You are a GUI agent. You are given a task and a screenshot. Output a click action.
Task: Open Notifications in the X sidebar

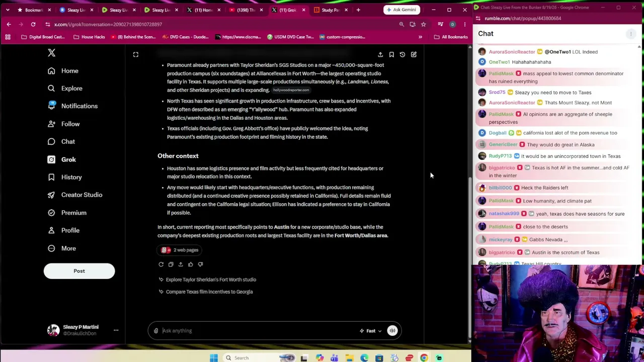72,106
